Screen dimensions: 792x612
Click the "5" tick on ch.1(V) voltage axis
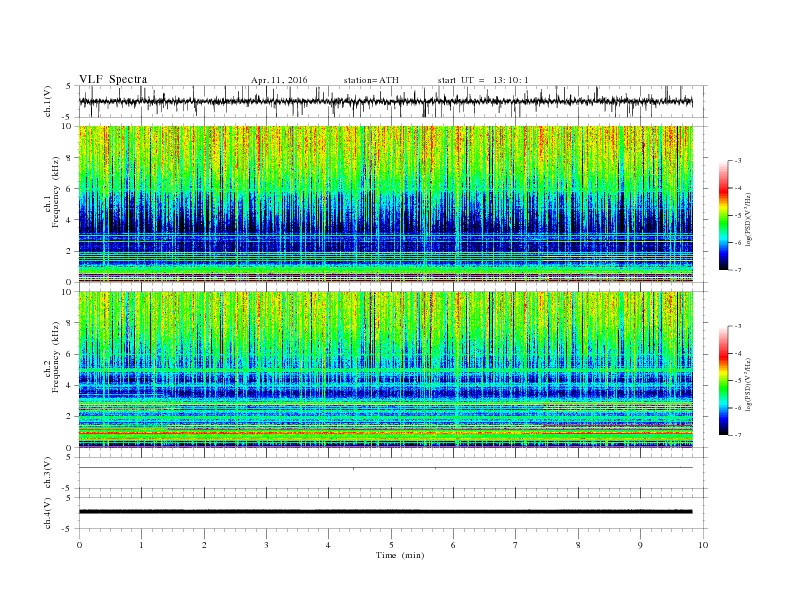click(x=69, y=86)
